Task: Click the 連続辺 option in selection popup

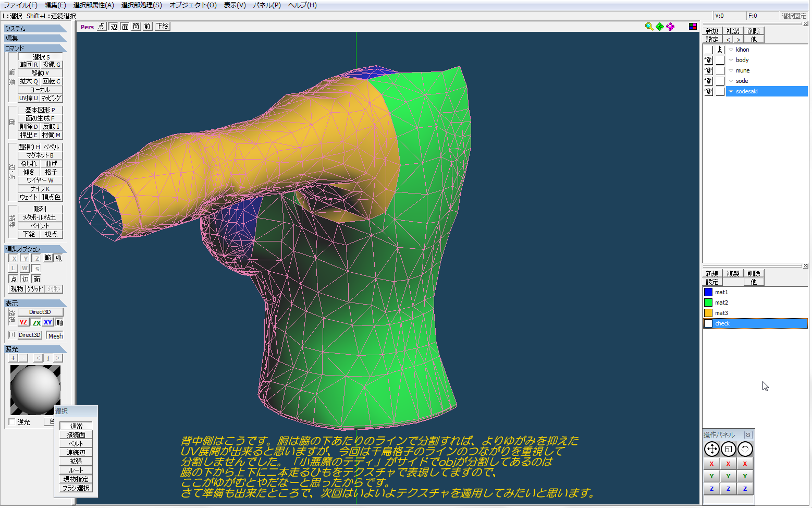Action: 76,453
